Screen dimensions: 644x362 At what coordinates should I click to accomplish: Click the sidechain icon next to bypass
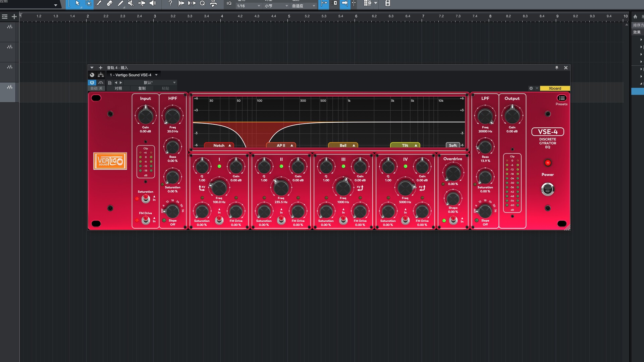[101, 82]
